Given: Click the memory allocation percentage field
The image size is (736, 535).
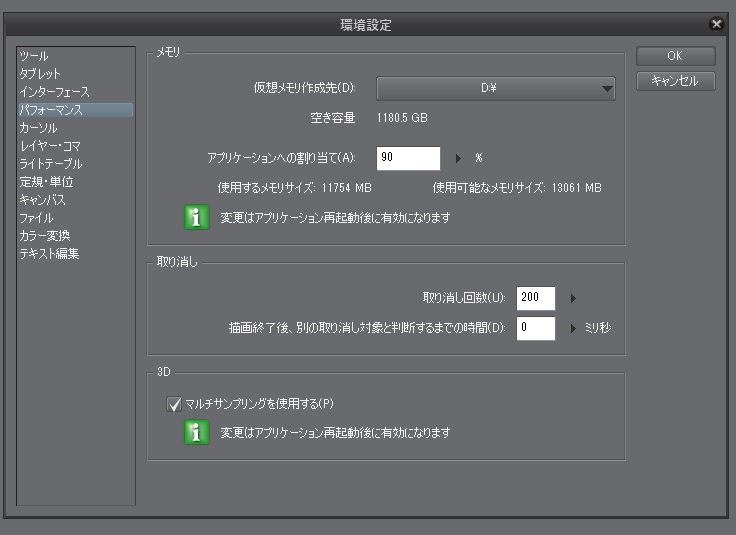Looking at the screenshot, I should (408, 158).
